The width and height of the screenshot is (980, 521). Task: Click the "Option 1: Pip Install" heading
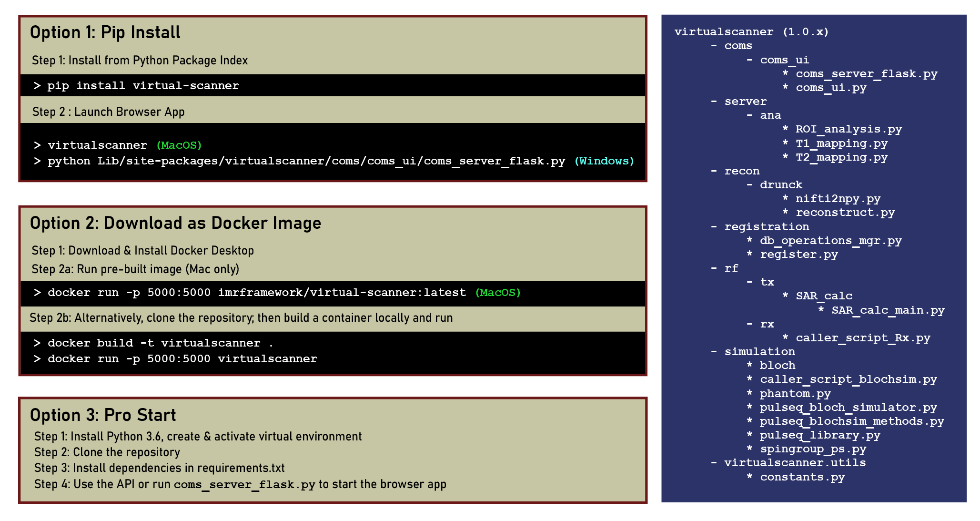pos(105,32)
